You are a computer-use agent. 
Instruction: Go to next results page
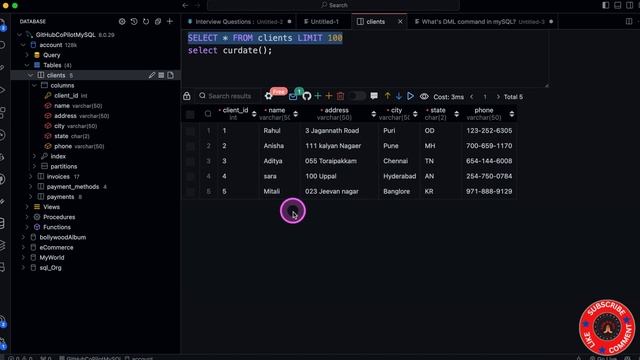coord(498,97)
